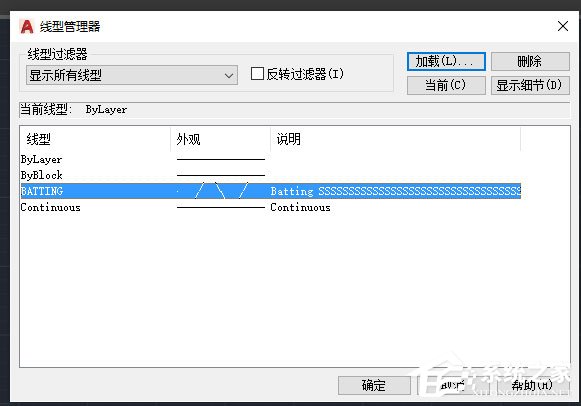This screenshot has height=406, width=581.
Task: Click the 确定 button
Action: (374, 386)
